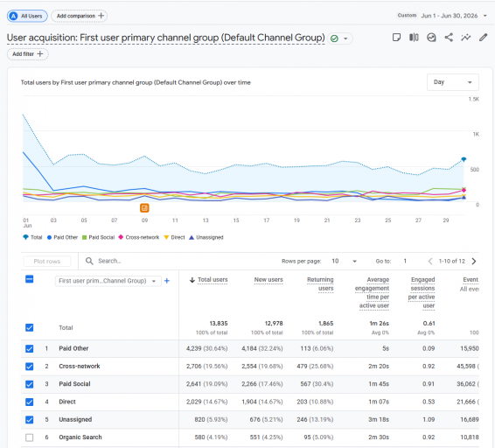Expand the First user primary channel dimension dropdown
Image resolution: width=495 pixels, height=448 pixels.
click(x=108, y=281)
